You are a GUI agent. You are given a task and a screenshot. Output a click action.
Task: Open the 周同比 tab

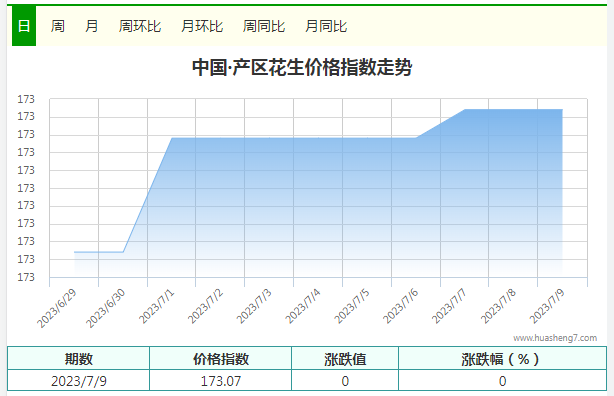point(264,26)
